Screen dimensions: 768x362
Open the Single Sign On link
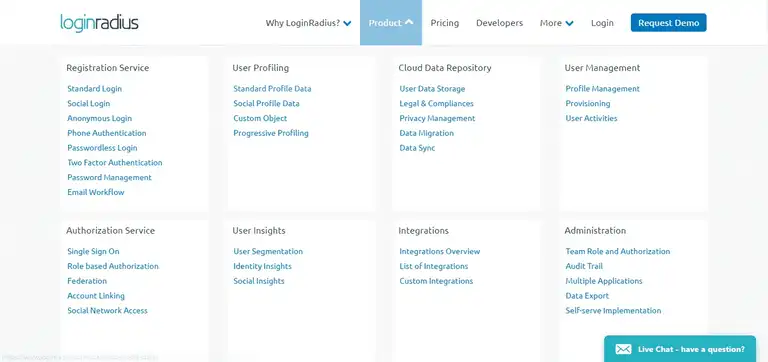tap(93, 251)
